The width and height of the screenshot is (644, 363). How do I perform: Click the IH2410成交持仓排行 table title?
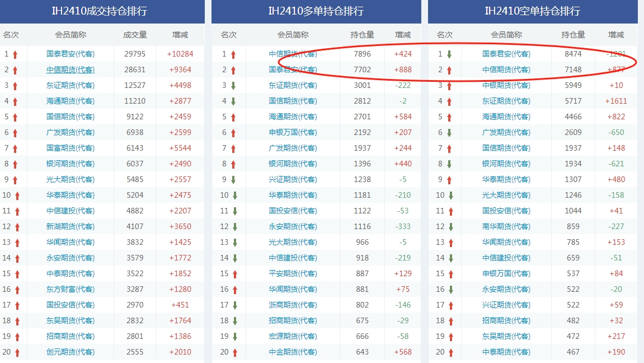pyautogui.click(x=100, y=11)
